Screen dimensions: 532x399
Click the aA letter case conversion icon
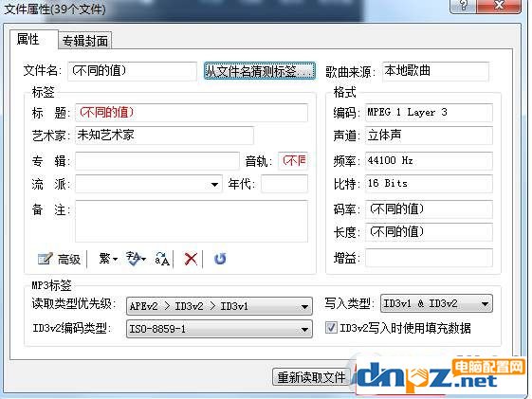pos(162,260)
